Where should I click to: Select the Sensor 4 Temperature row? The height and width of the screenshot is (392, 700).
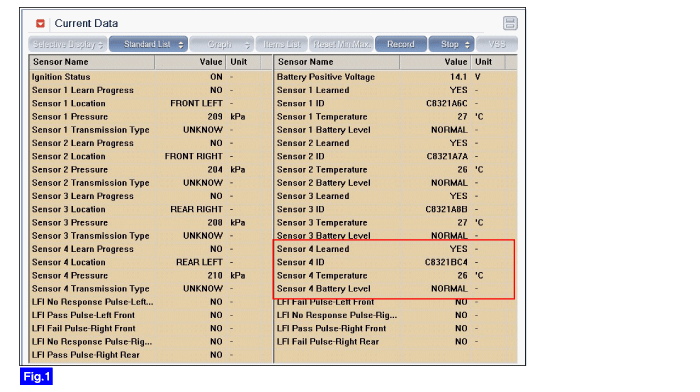click(396, 275)
